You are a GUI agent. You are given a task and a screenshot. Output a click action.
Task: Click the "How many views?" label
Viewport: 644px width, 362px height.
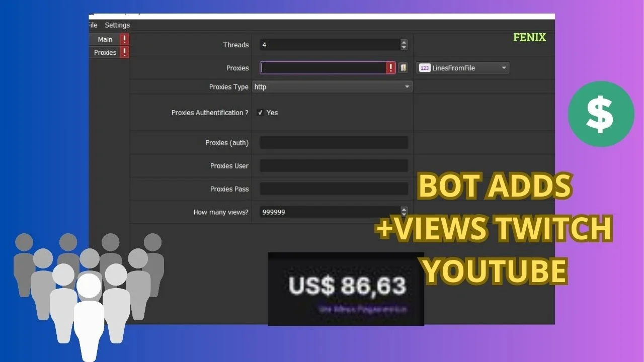pos(221,212)
